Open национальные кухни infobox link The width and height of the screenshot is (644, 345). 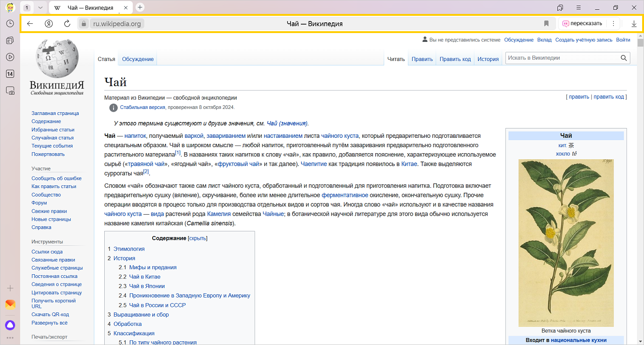point(579,340)
